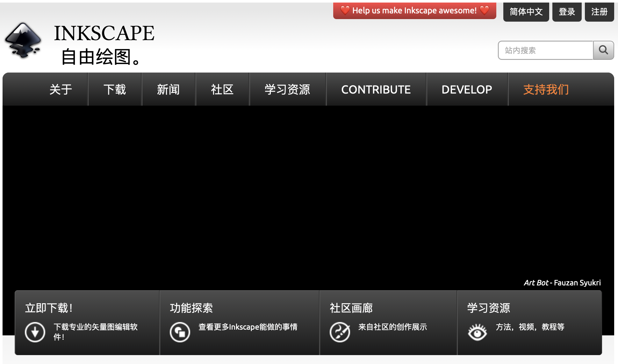This screenshot has width=618, height=364.
Task: Click the 功能探索 card heading
Action: pos(191,308)
